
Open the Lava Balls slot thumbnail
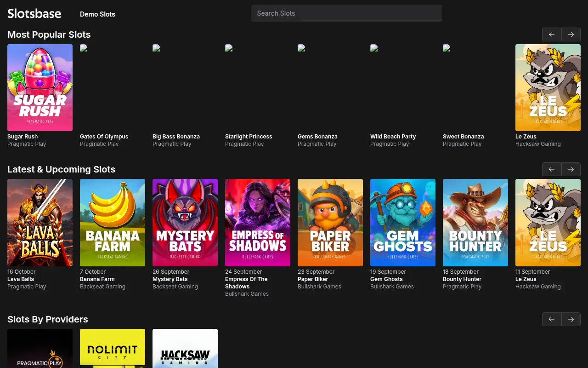[40, 223]
